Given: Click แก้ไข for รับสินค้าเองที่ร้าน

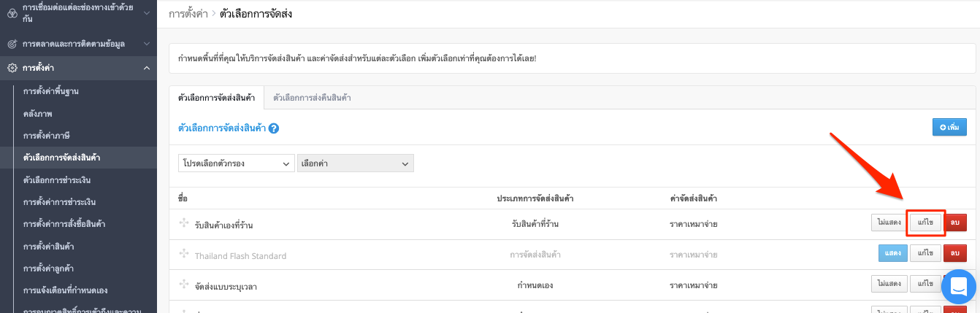Looking at the screenshot, I should pyautogui.click(x=925, y=223).
